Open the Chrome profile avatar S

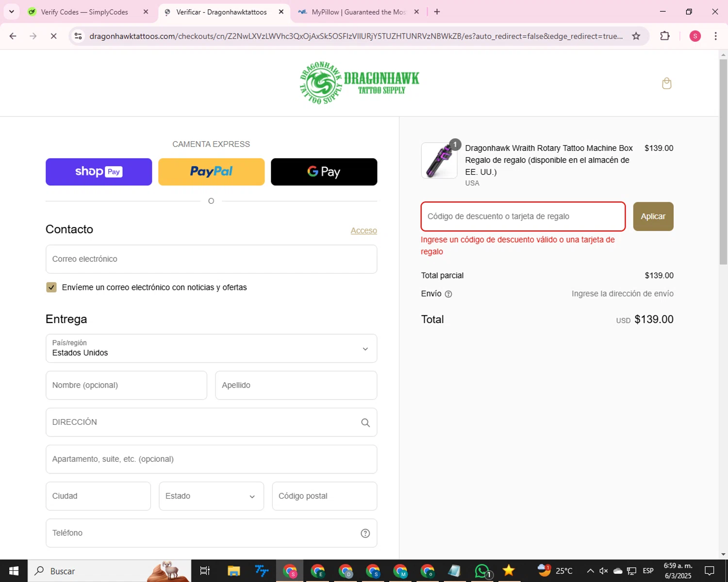click(x=695, y=36)
